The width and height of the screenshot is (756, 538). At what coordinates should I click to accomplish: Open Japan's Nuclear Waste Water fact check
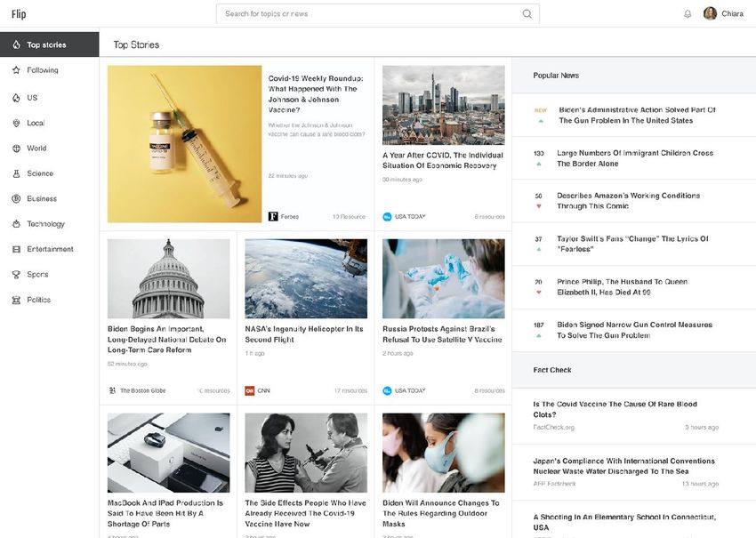point(623,466)
